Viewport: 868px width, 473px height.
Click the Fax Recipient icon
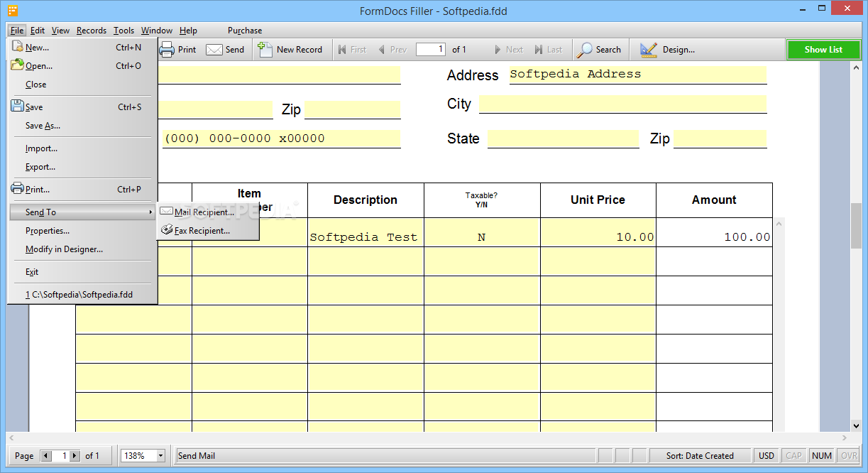point(167,230)
